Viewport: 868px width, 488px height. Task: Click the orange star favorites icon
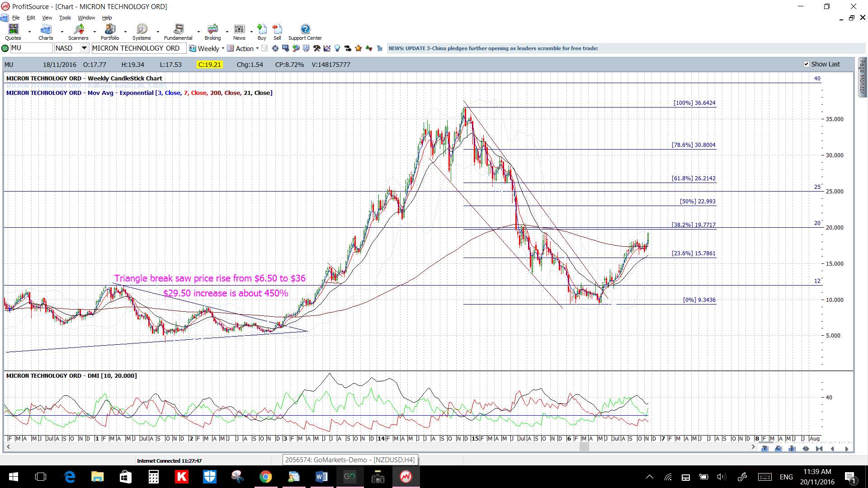tap(358, 48)
